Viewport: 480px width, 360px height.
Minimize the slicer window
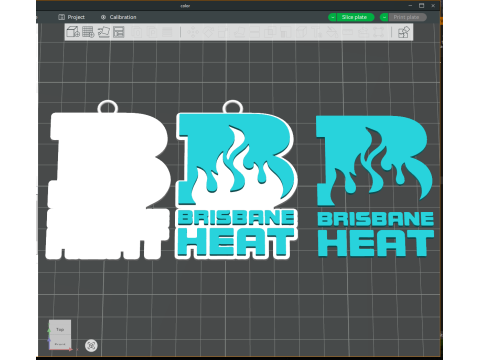(410, 5)
